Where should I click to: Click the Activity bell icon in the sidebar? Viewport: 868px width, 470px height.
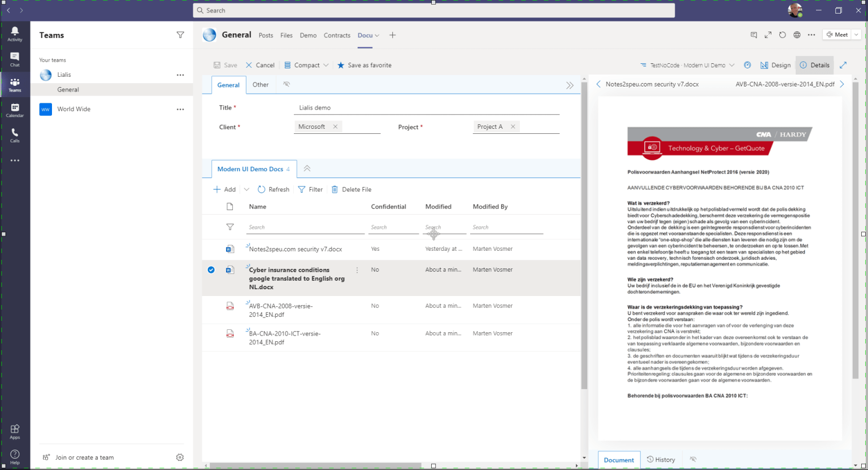(x=15, y=31)
